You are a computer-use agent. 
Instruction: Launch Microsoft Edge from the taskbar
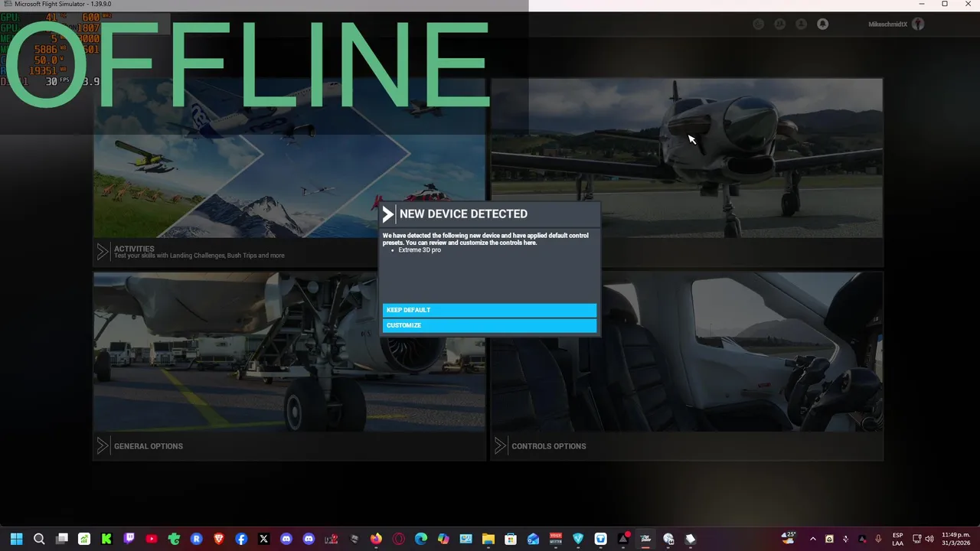point(421,539)
